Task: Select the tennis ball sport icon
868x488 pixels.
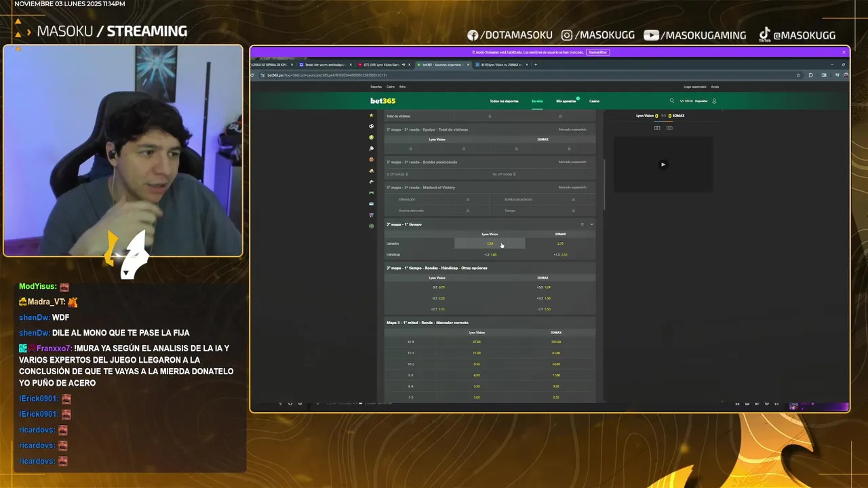Action: [371, 138]
